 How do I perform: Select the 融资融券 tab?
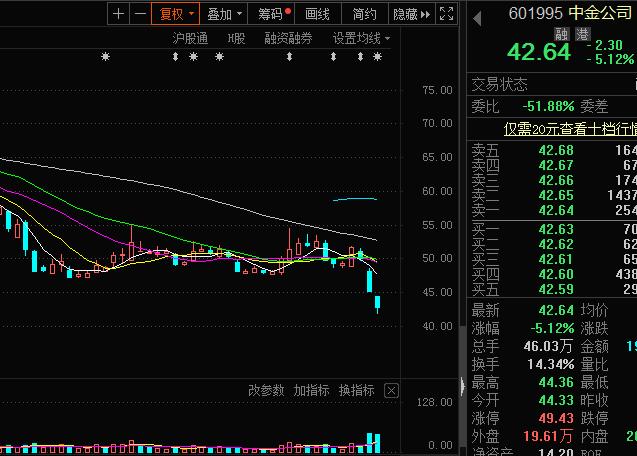[x=288, y=39]
